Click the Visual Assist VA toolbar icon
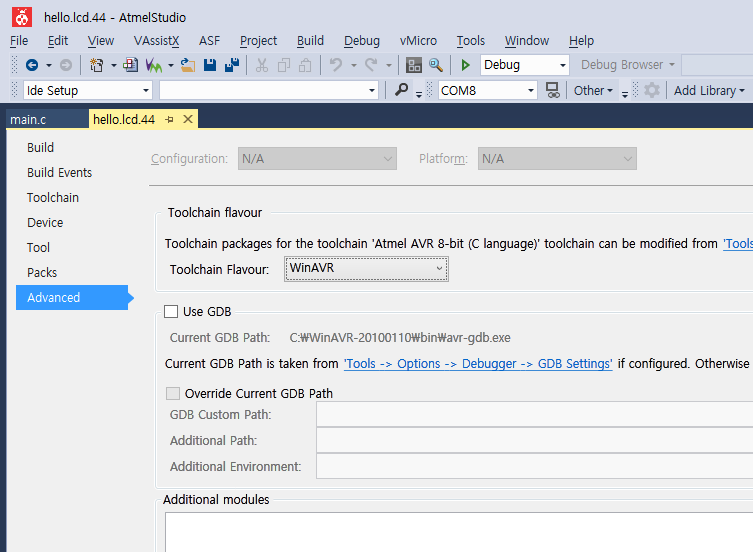This screenshot has width=753, height=552. [x=154, y=65]
